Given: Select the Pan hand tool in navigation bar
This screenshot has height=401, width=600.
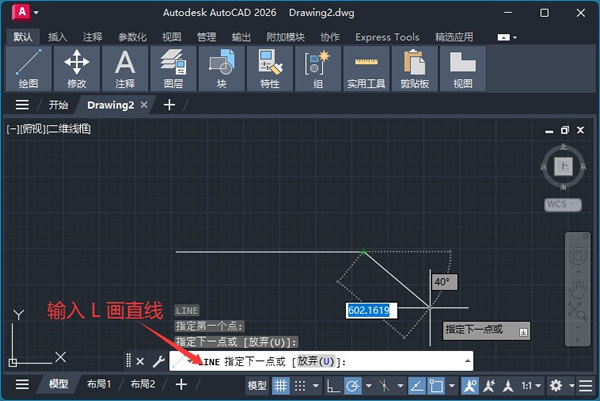Looking at the screenshot, I should 577,288.
